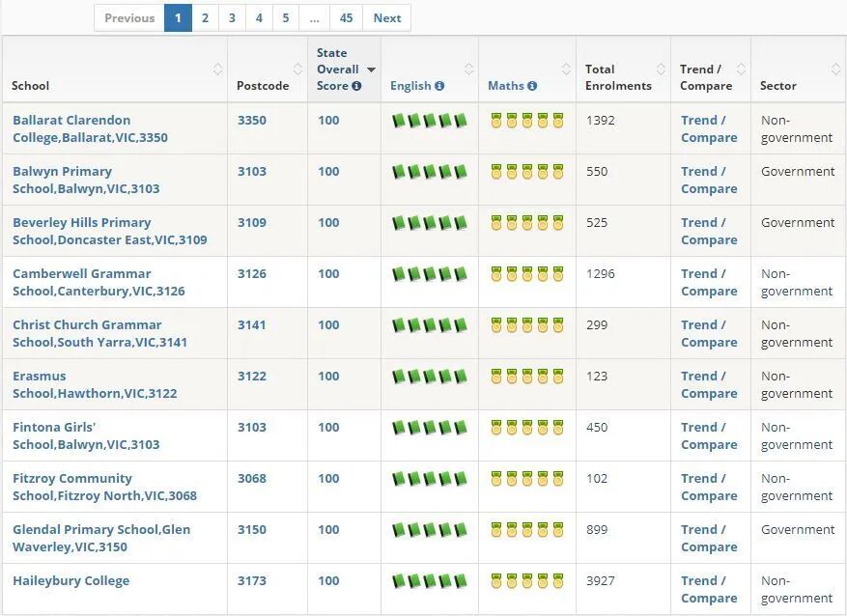Open Ballarat Clarendon College school link
Viewport: 847px width, 616px height.
90,128
